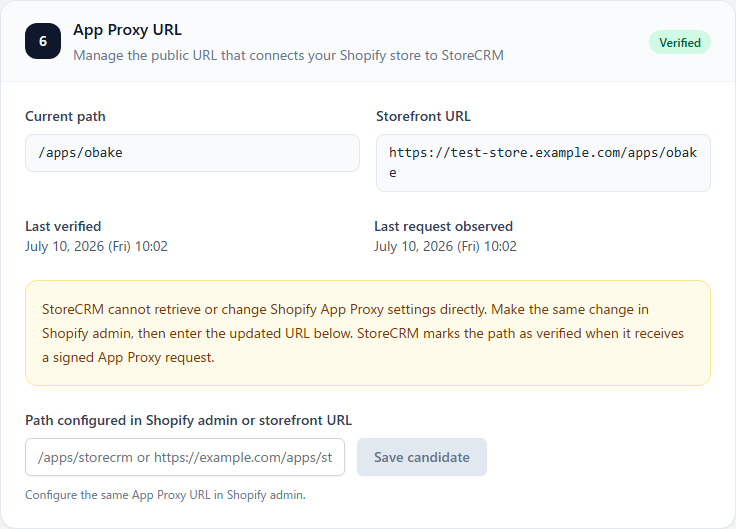The width and height of the screenshot is (736, 529).
Task: Click the Save candidate button
Action: (422, 457)
